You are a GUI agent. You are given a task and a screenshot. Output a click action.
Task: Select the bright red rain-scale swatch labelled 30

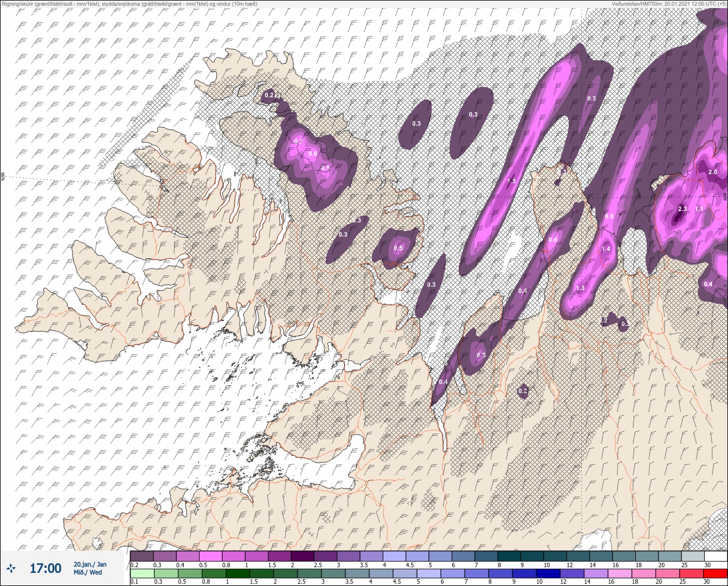point(715,573)
